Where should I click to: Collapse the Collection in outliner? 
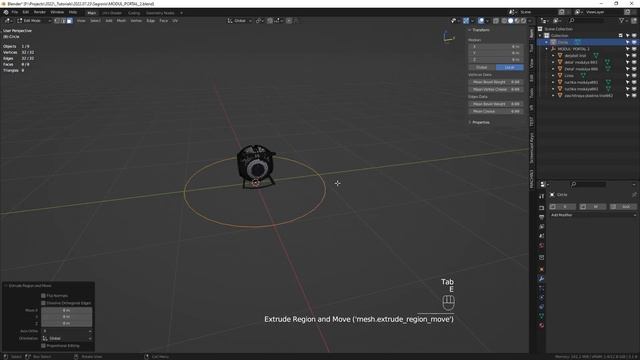pos(540,36)
